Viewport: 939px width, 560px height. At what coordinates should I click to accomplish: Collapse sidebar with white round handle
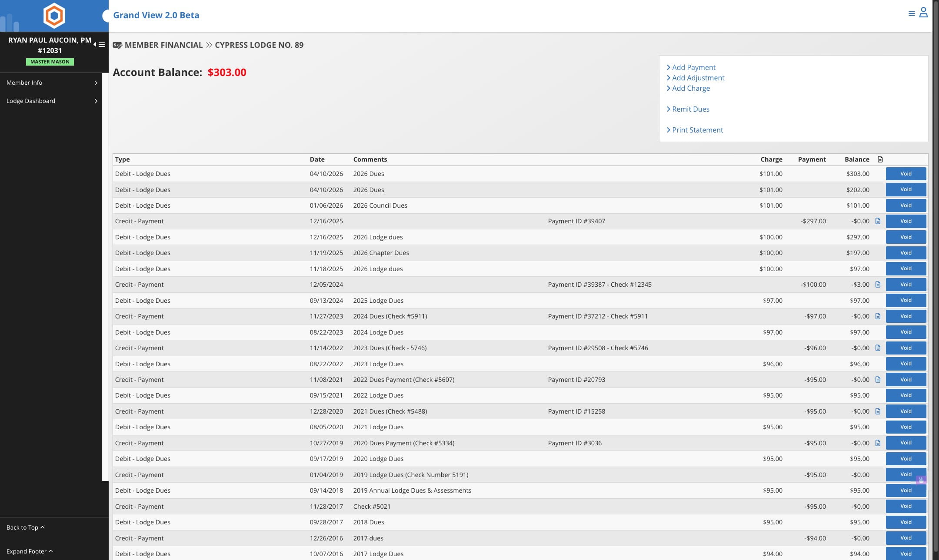click(106, 16)
